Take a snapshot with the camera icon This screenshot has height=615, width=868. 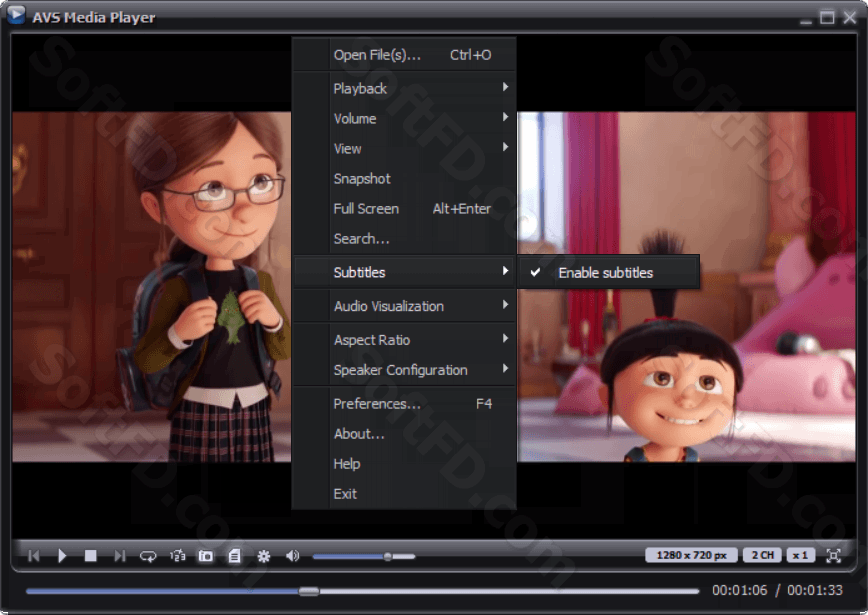click(x=206, y=556)
